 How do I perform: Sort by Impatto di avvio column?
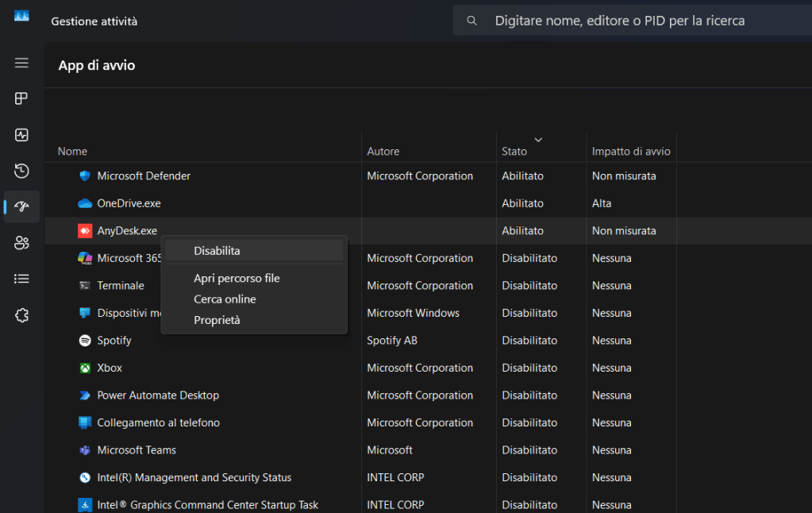[631, 151]
